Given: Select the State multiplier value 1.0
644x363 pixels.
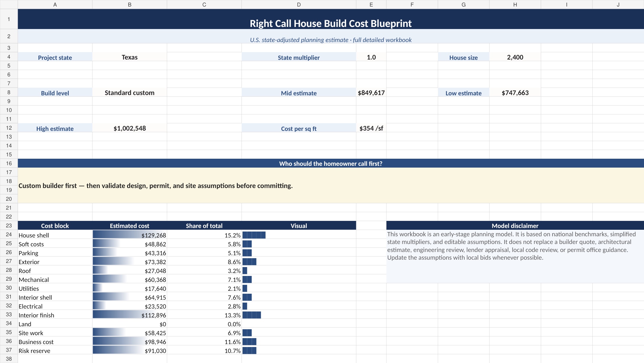Looking at the screenshot, I should [x=371, y=57].
